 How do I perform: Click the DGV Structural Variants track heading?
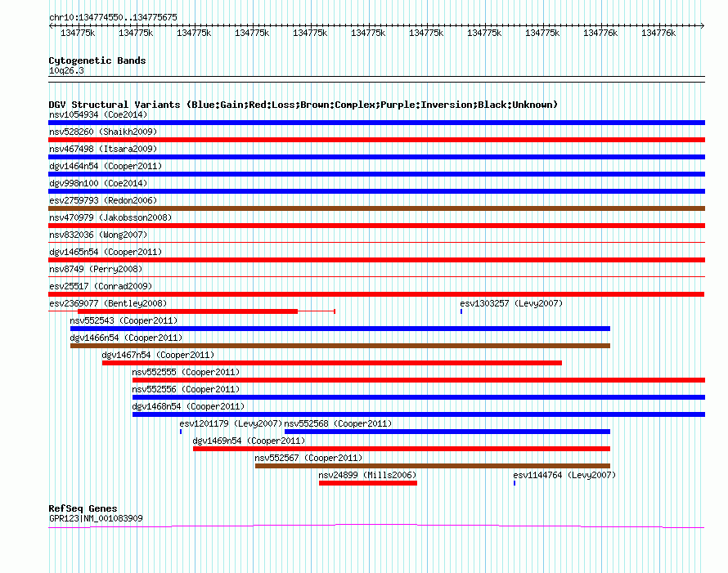[x=303, y=105]
